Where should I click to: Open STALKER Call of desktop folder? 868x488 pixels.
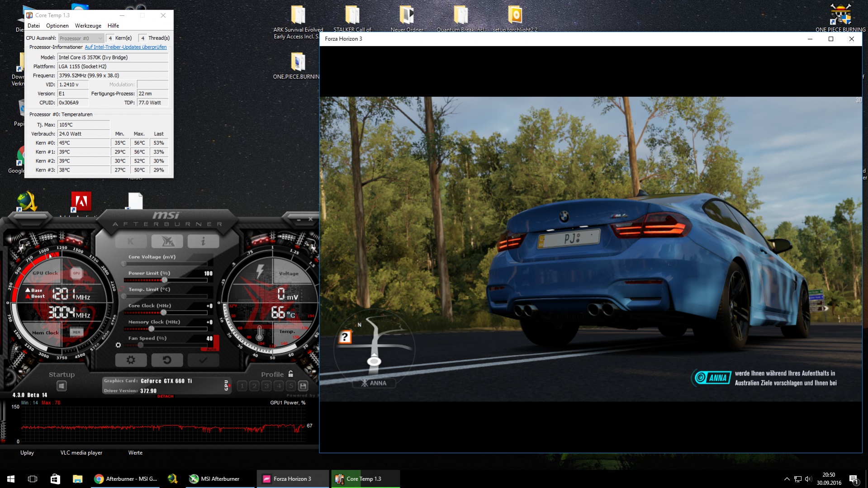352,19
